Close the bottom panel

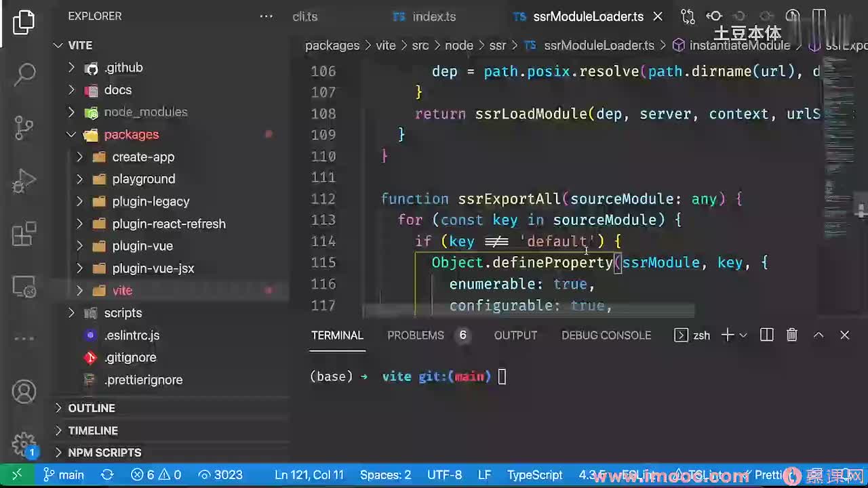(845, 335)
